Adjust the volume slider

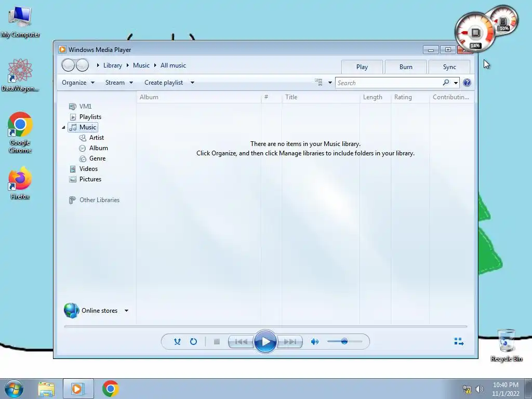(344, 341)
